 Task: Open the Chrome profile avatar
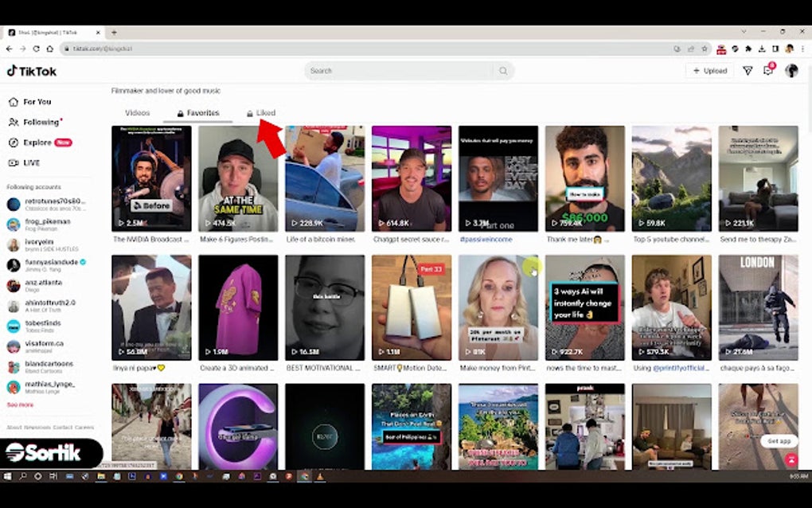click(789, 49)
